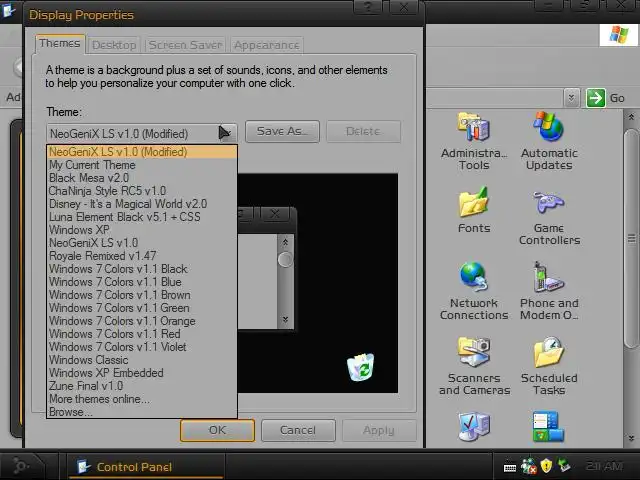Image resolution: width=640 pixels, height=480 pixels.
Task: Select Windows 7 Colors v1.1 Blue
Action: point(142,282)
